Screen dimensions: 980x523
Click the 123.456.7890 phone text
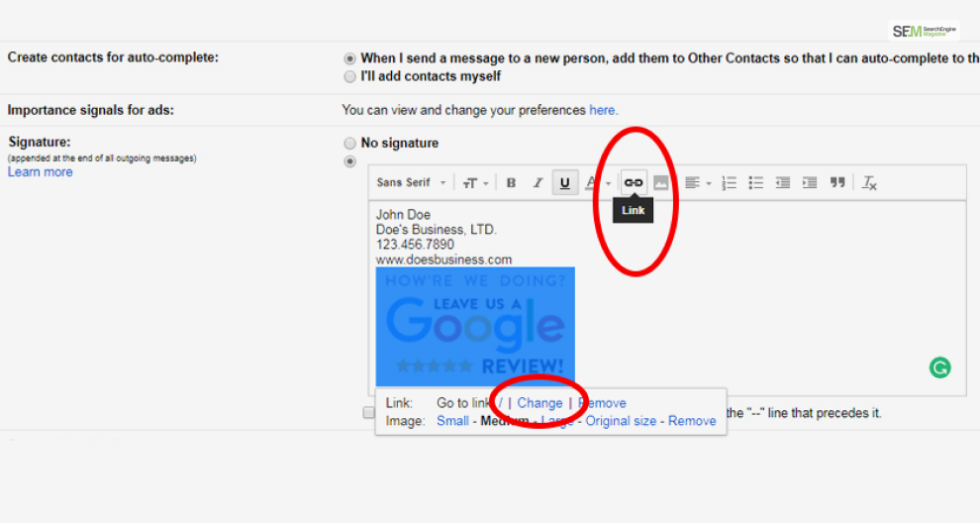tap(415, 245)
